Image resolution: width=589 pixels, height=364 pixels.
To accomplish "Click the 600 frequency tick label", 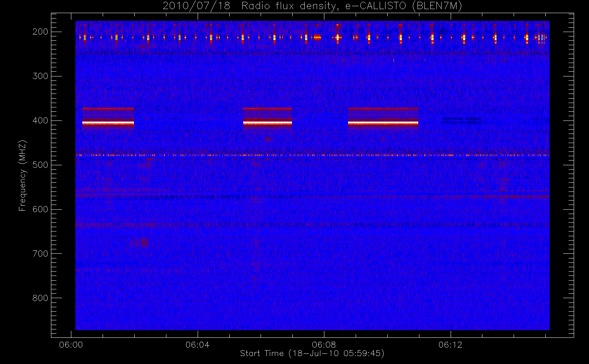I will 40,209.
